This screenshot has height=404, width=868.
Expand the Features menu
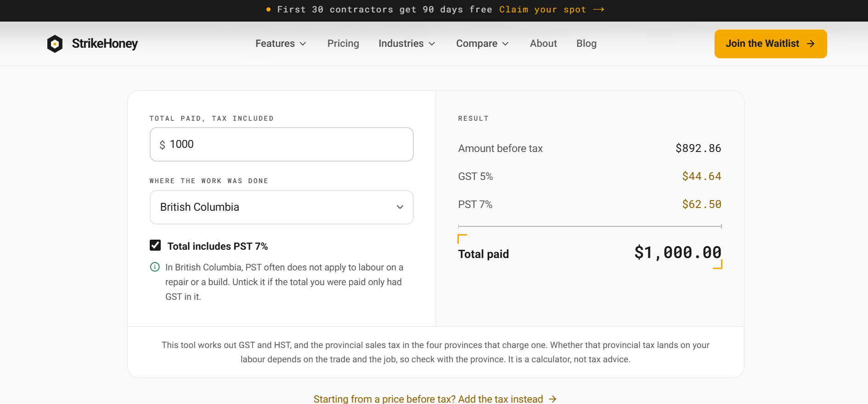coord(281,44)
